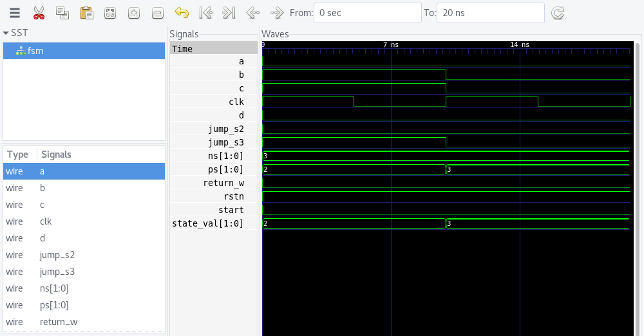Select wire jump_s3 in signal list
The image size is (644, 336).
(84, 272)
